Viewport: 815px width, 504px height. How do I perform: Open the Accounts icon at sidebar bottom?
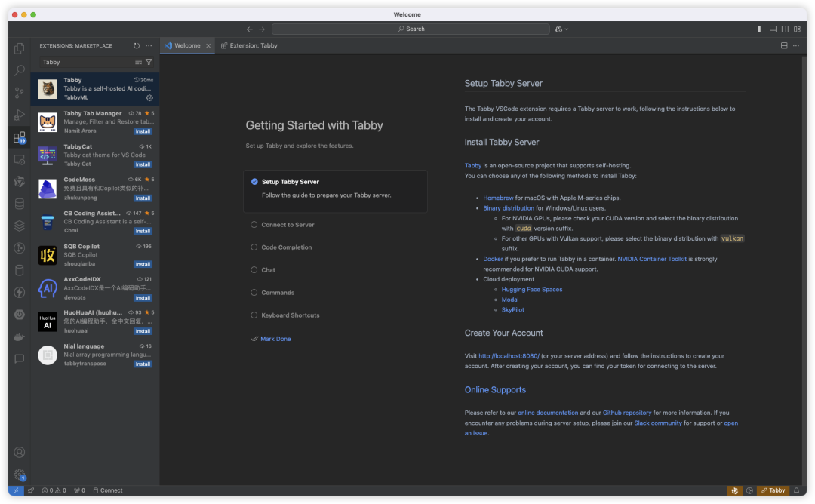click(x=20, y=453)
